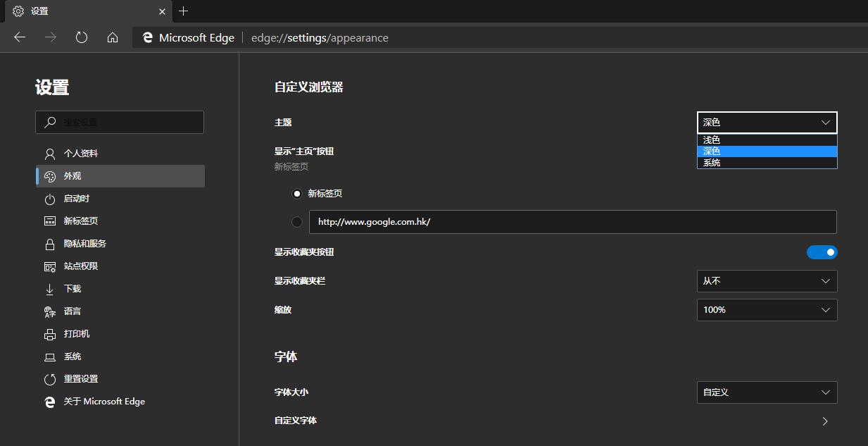Expand 自定义字体 via its chevron

click(x=824, y=421)
